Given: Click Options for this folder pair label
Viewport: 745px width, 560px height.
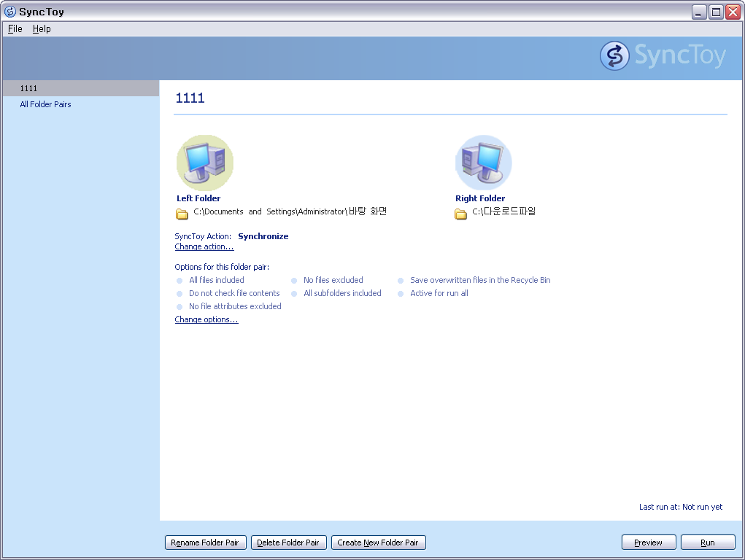Looking at the screenshot, I should click(x=222, y=267).
